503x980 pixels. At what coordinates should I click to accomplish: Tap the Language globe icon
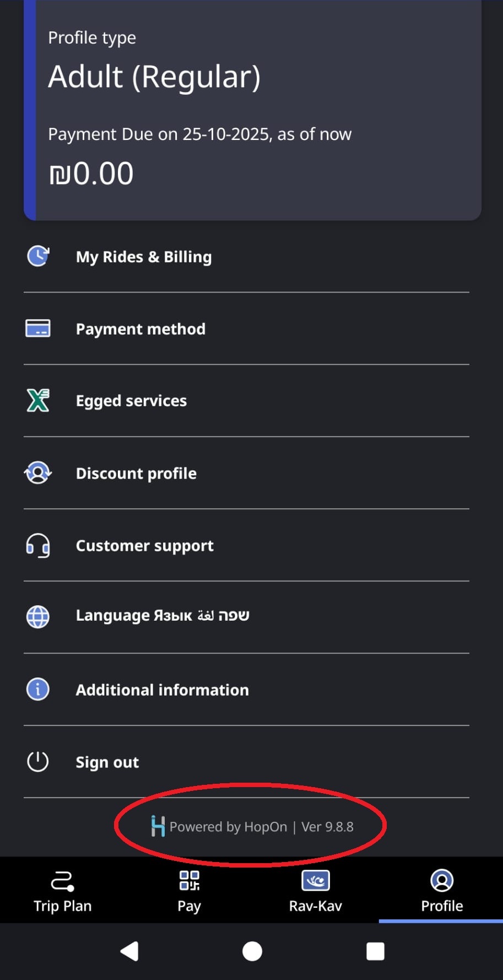pyautogui.click(x=38, y=616)
